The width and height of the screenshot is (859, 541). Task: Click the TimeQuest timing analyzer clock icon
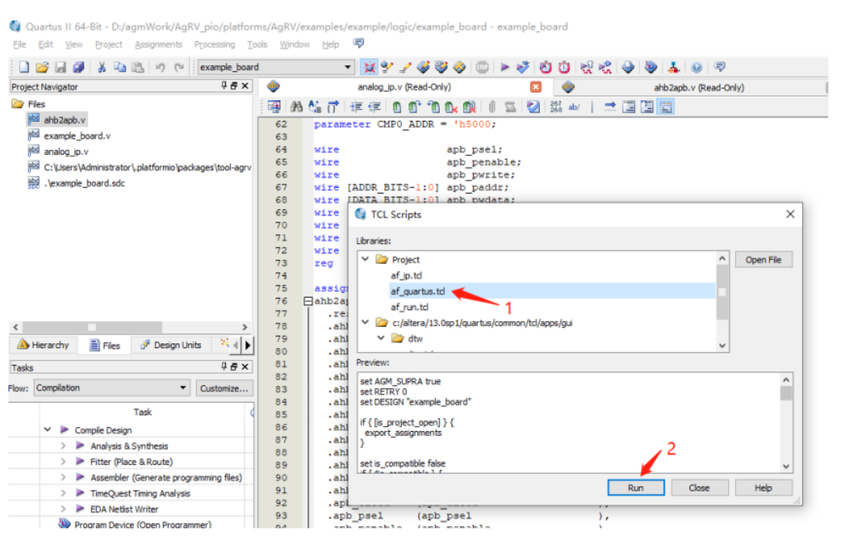pyautogui.click(x=564, y=67)
